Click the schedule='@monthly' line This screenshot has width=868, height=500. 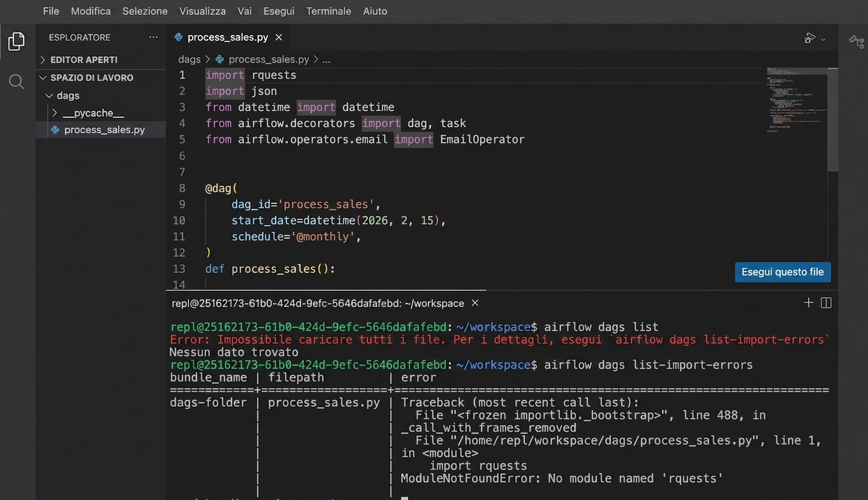(297, 237)
